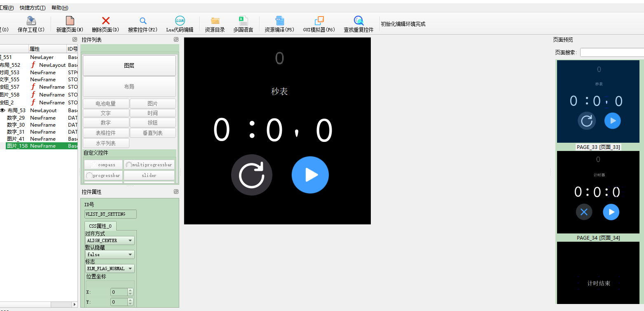Viewport: 644px width, 311px height.
Task: Click the Save Project (保存工程) toolbar icon
Action: pyautogui.click(x=31, y=21)
